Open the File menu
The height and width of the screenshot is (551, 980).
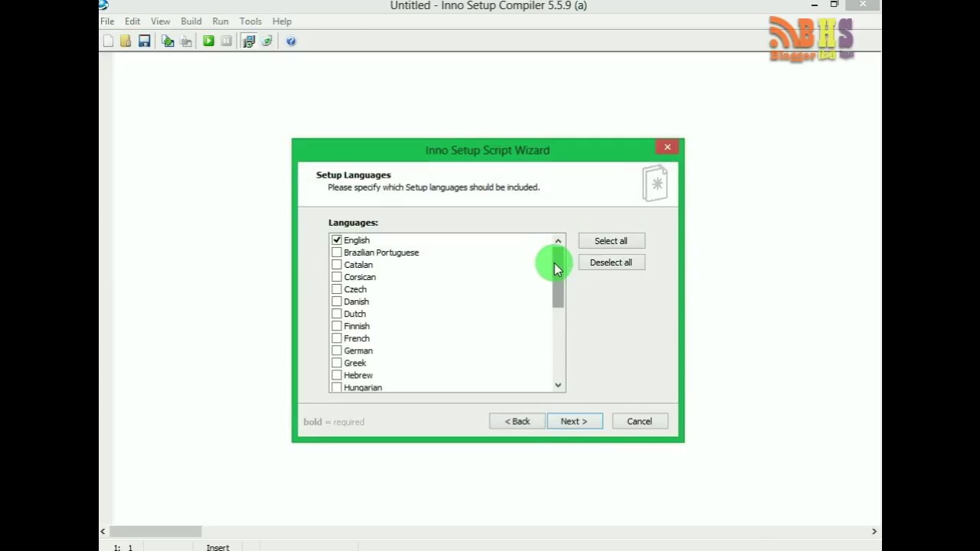click(107, 21)
